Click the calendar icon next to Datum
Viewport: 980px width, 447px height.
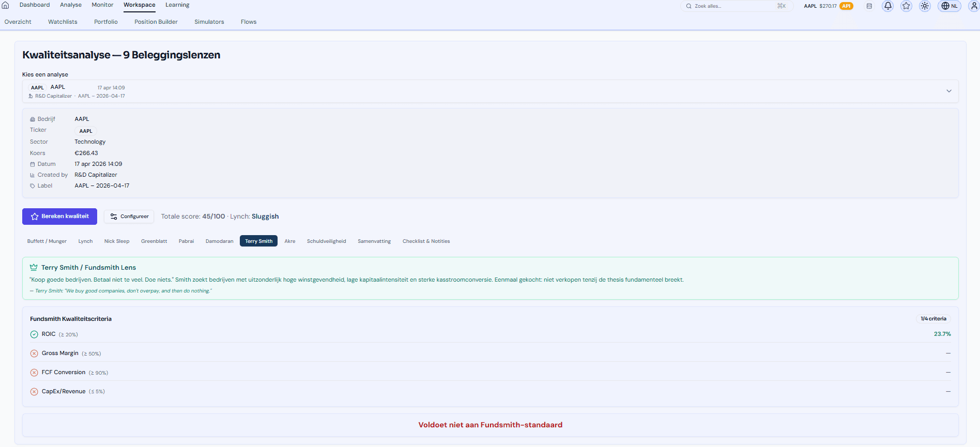point(33,164)
